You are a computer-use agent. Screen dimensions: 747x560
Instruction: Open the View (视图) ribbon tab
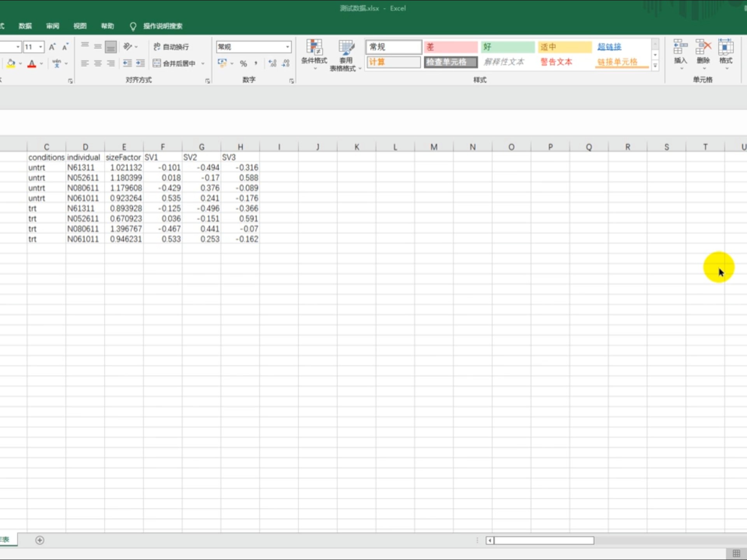tap(80, 26)
